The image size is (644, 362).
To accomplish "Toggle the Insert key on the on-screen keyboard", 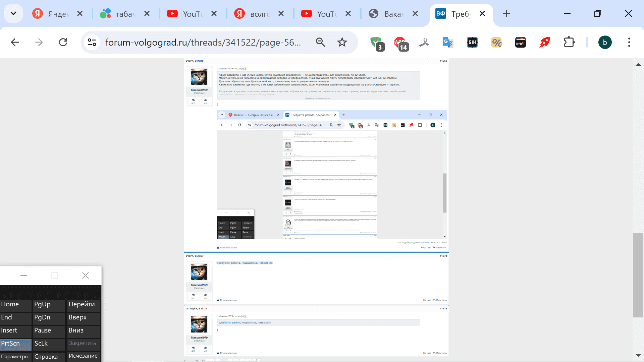I will (x=16, y=330).
